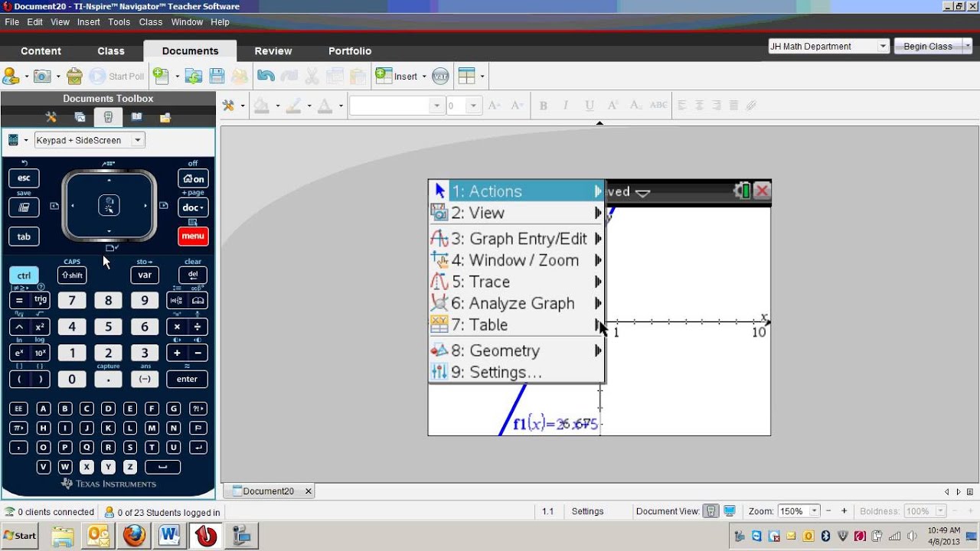Click the del key on keypad
Image resolution: width=980 pixels, height=551 pixels.
[x=193, y=275]
